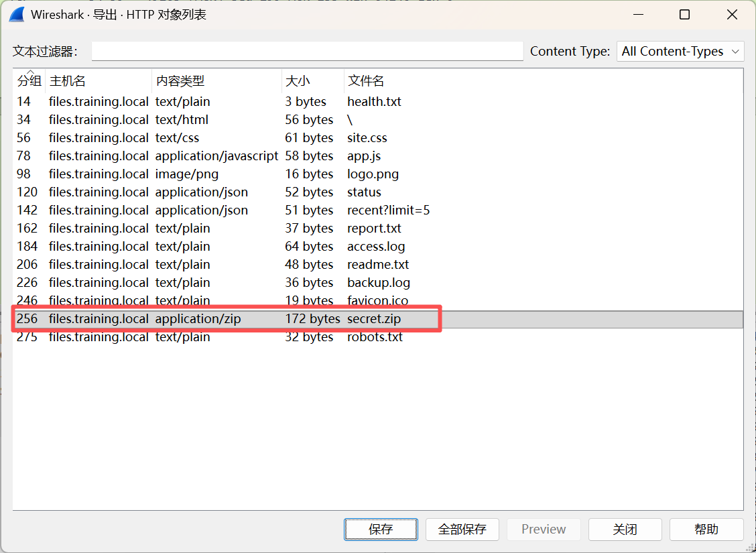The width and height of the screenshot is (756, 553).
Task: Select the health.txt row
Action: pyautogui.click(x=378, y=102)
